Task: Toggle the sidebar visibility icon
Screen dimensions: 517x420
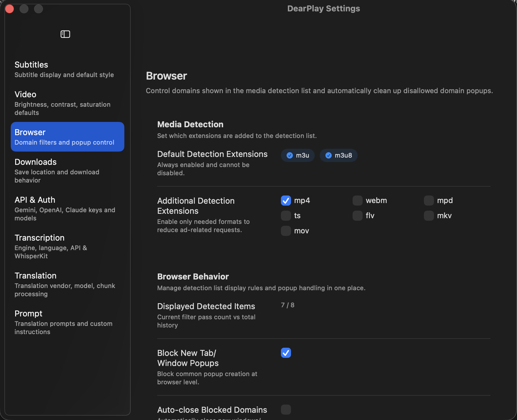Action: coord(65,34)
